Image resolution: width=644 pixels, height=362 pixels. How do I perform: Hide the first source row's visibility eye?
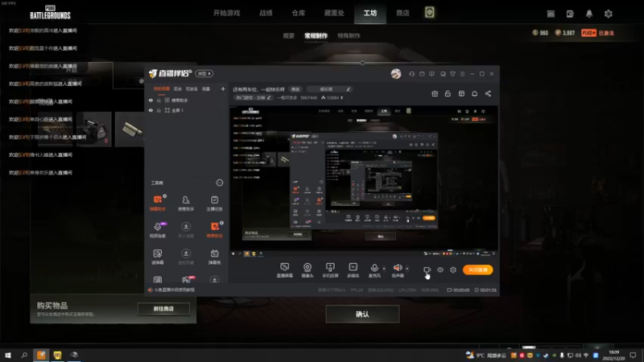coord(151,100)
